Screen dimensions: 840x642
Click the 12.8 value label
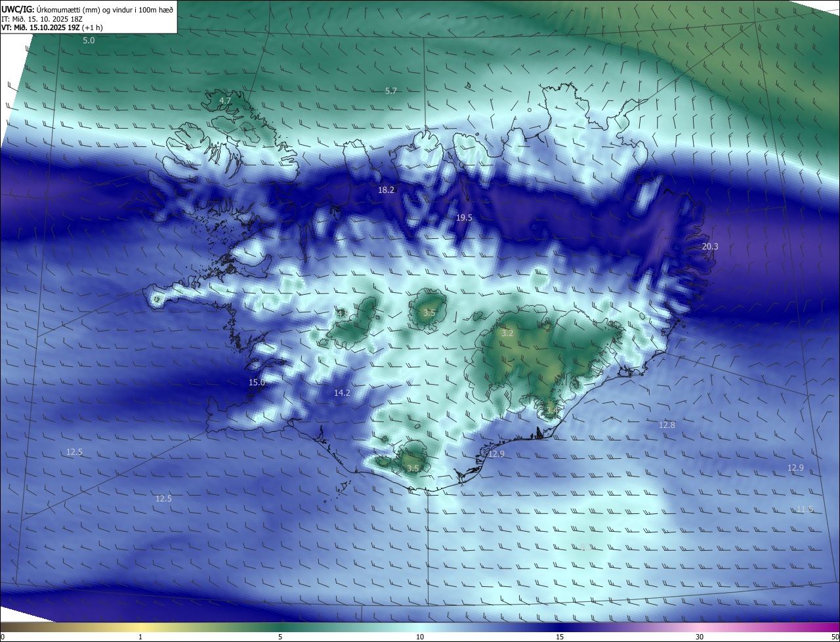[x=667, y=425]
